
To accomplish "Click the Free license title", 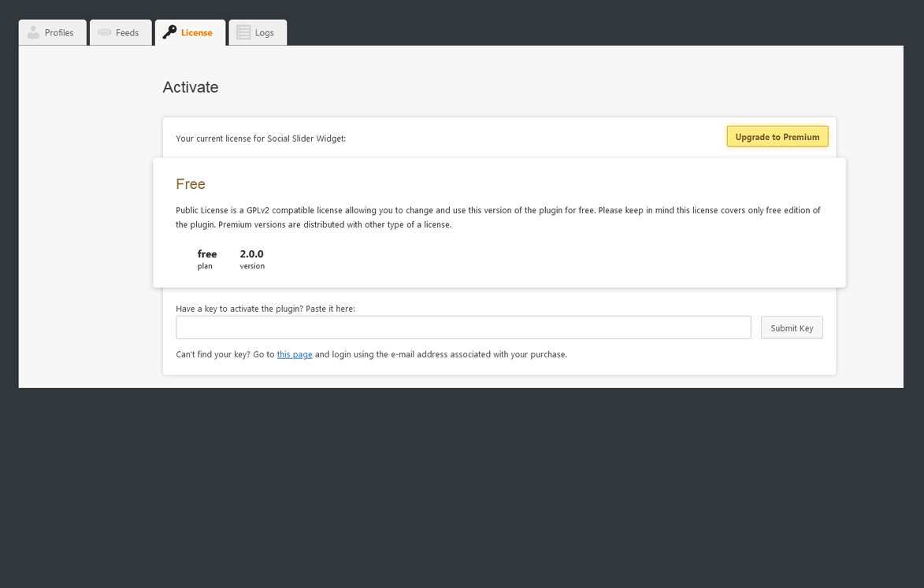I will 191,184.
